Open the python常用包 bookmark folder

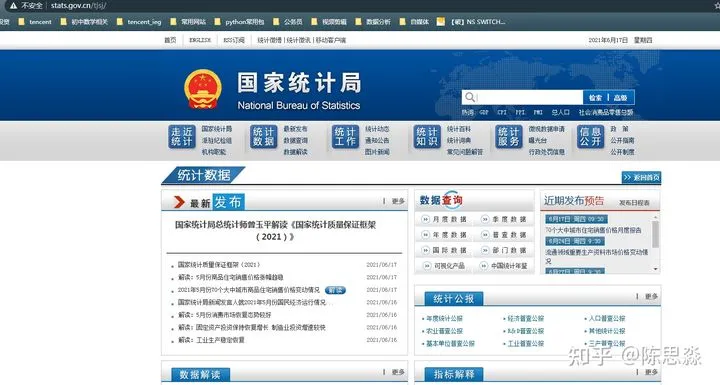[x=239, y=22]
